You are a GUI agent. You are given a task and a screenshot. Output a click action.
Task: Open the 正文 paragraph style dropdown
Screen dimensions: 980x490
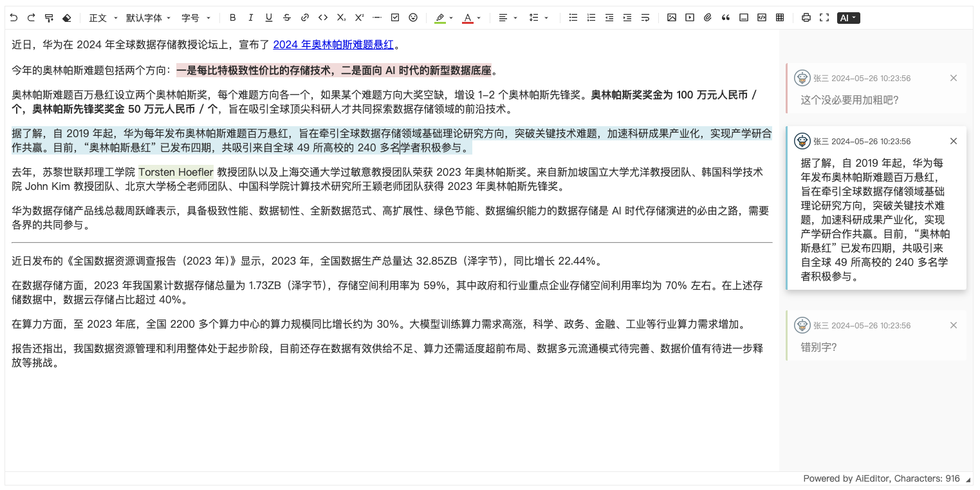[x=102, y=18]
